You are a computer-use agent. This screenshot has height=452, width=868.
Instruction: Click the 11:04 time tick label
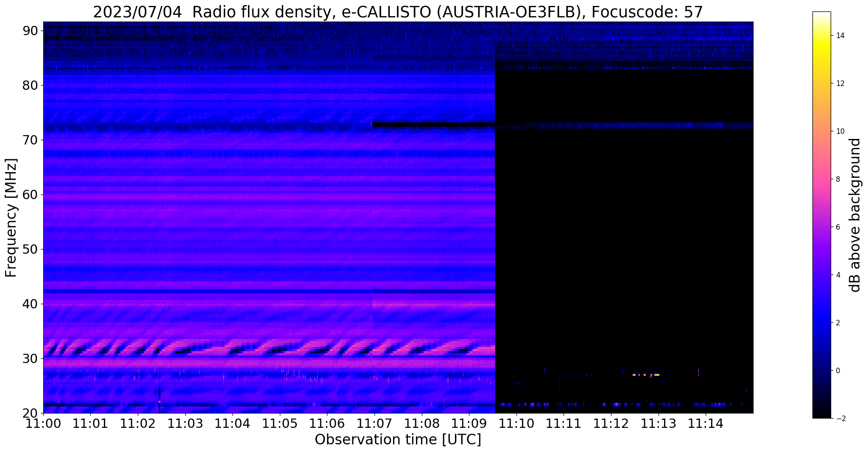(232, 423)
